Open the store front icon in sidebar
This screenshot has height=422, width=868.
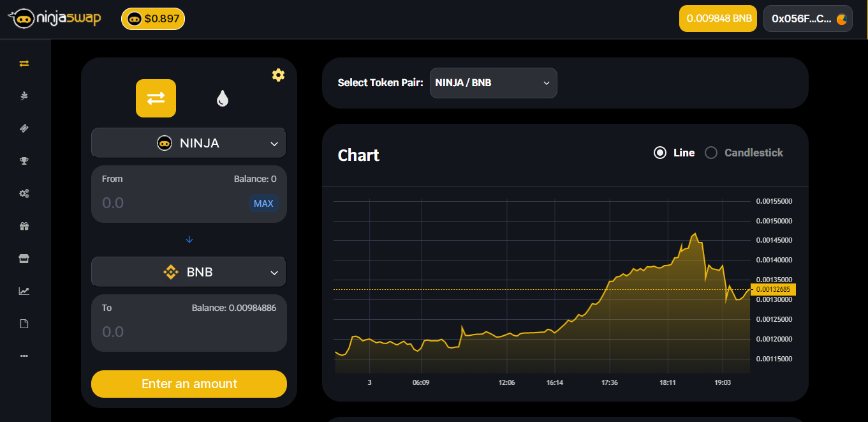(24, 259)
